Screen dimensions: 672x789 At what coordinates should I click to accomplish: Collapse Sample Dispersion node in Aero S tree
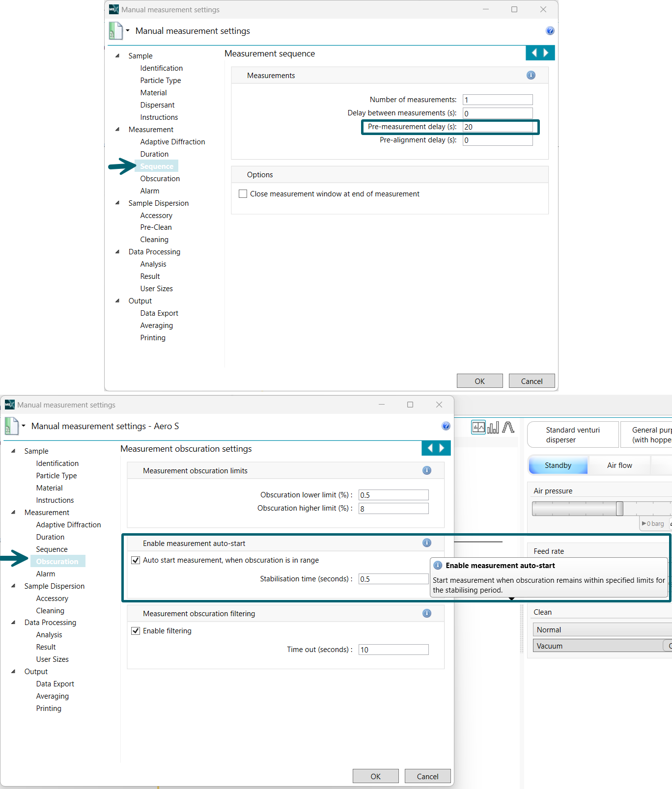point(13,586)
